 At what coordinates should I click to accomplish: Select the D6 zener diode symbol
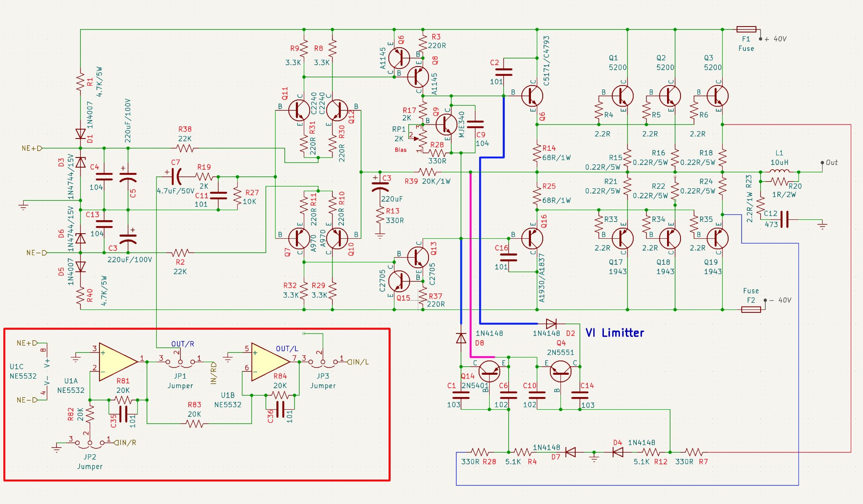(80, 239)
